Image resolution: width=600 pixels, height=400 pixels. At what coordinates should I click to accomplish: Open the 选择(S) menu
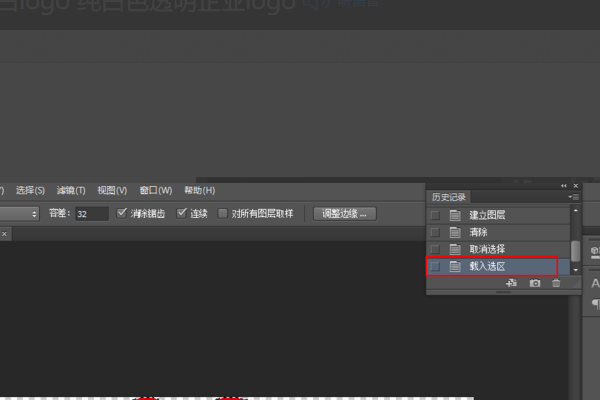30,190
